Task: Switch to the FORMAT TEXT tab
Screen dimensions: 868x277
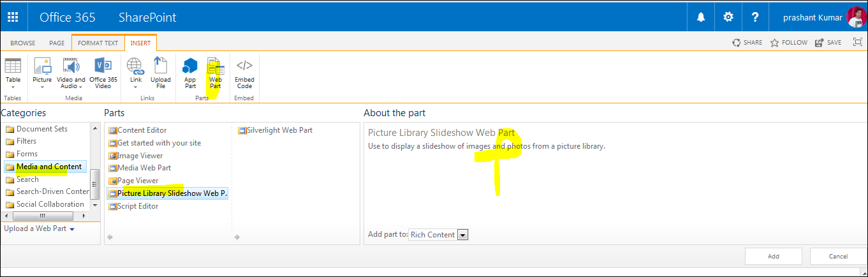Action: tap(98, 43)
